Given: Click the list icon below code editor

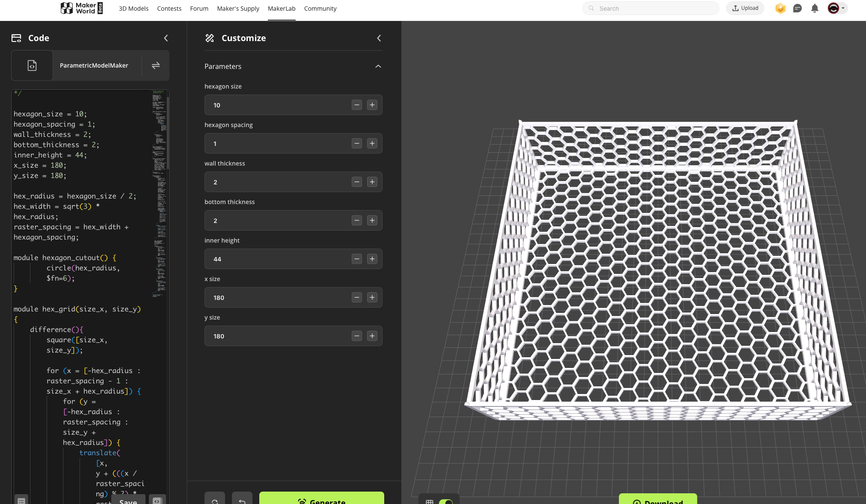Looking at the screenshot, I should 21,500.
